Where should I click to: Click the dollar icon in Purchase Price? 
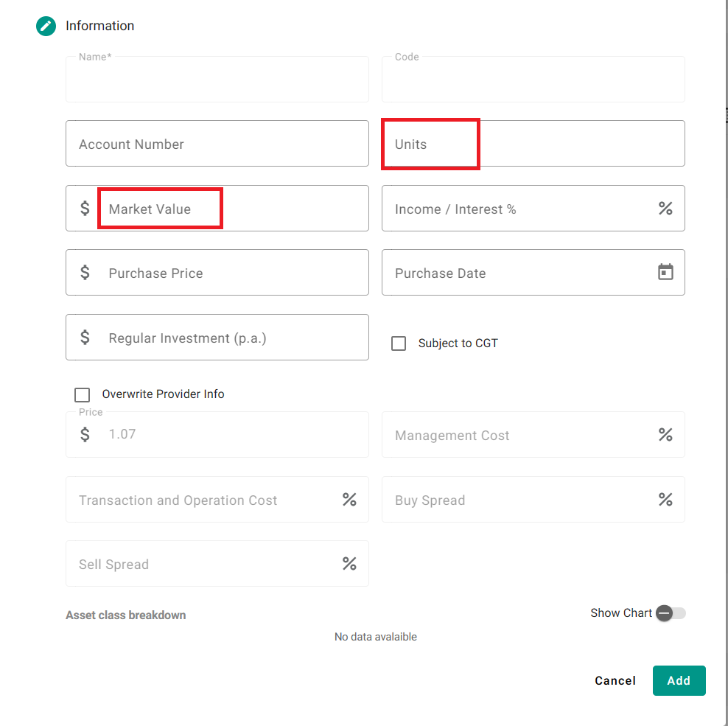[85, 272]
